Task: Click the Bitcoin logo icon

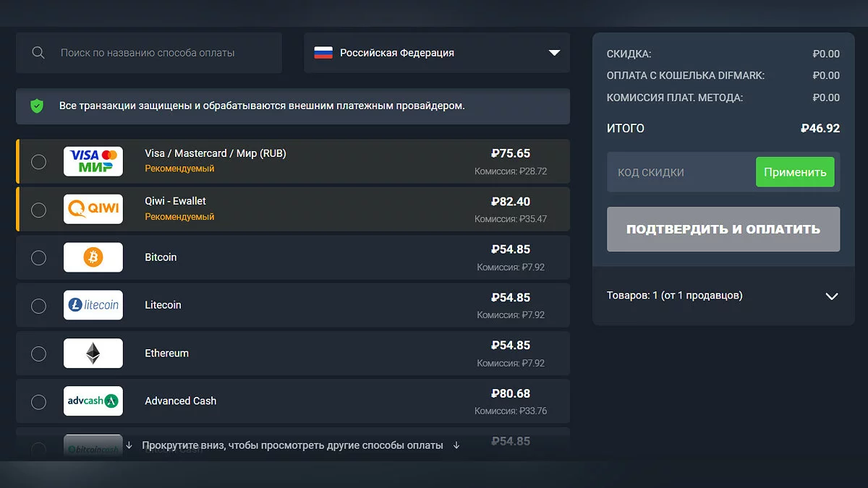Action: tap(93, 257)
